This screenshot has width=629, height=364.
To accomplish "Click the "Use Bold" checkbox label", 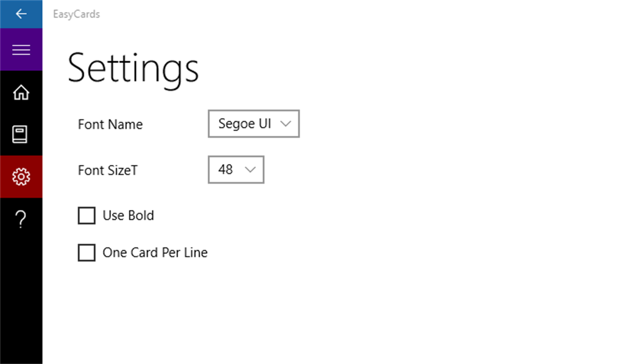I will click(128, 216).
